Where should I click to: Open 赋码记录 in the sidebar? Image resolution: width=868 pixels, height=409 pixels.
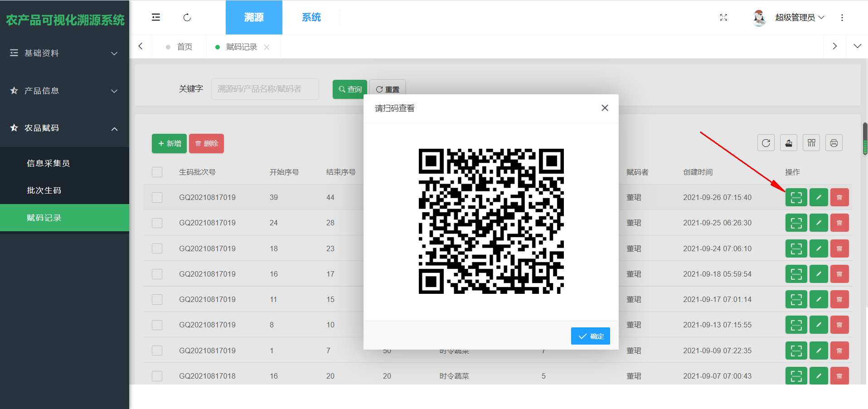(64, 218)
